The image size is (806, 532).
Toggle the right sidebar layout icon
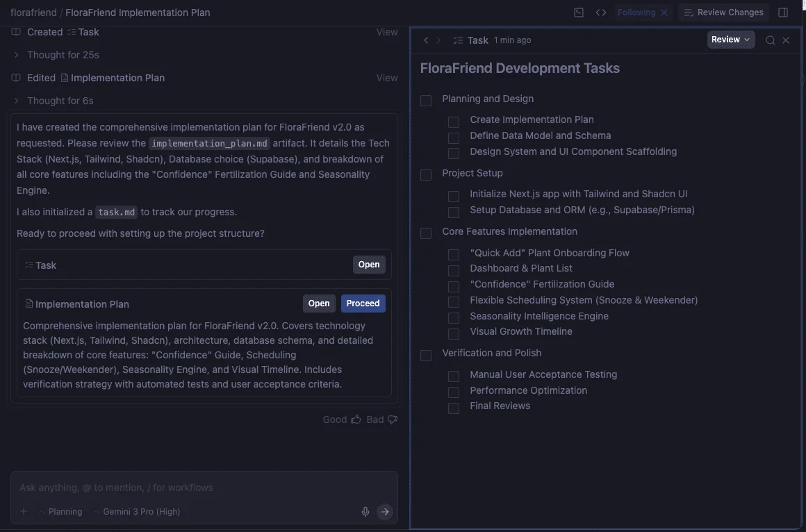coord(783,12)
